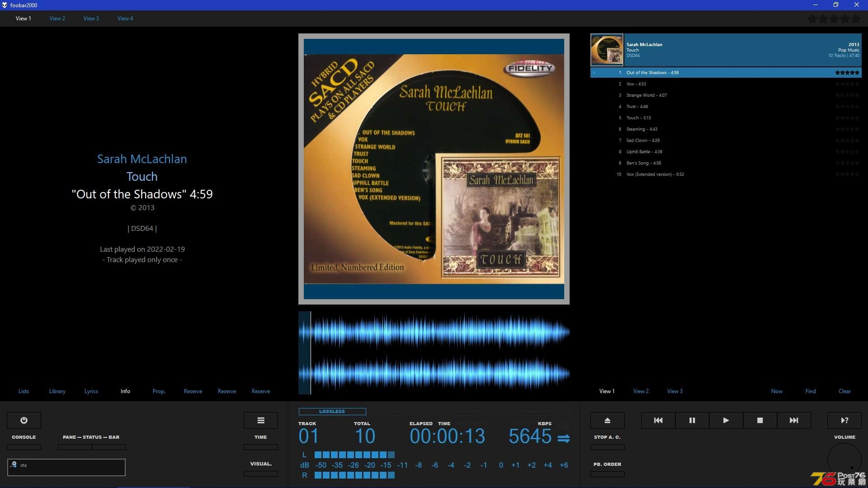Click the play button
868x488 pixels.
tap(726, 420)
